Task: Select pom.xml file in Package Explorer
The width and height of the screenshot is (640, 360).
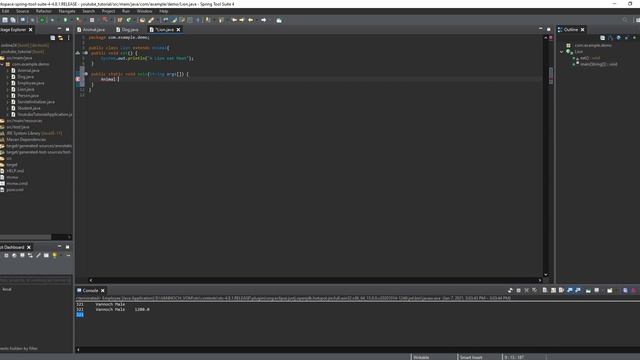Action: click(x=15, y=190)
